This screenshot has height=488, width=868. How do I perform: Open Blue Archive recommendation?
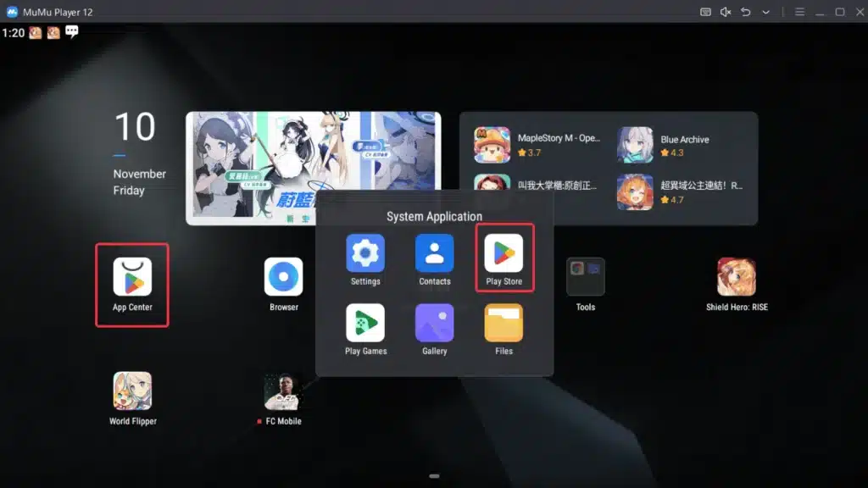click(x=665, y=145)
